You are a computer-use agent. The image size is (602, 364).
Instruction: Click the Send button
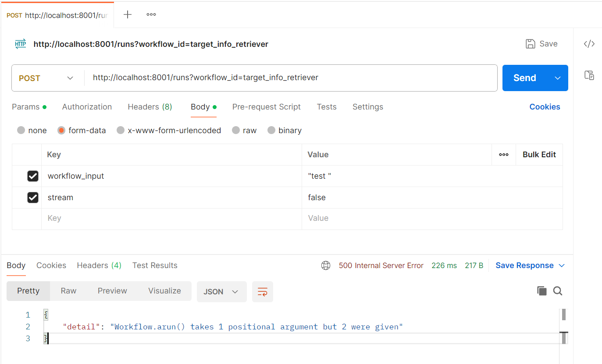(x=524, y=78)
